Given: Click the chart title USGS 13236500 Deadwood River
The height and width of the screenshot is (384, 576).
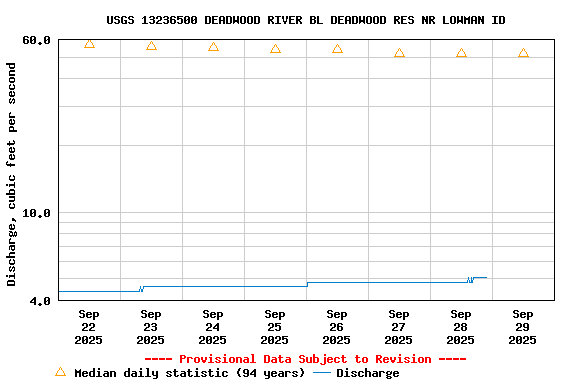Looking at the screenshot, I should pos(306,20).
